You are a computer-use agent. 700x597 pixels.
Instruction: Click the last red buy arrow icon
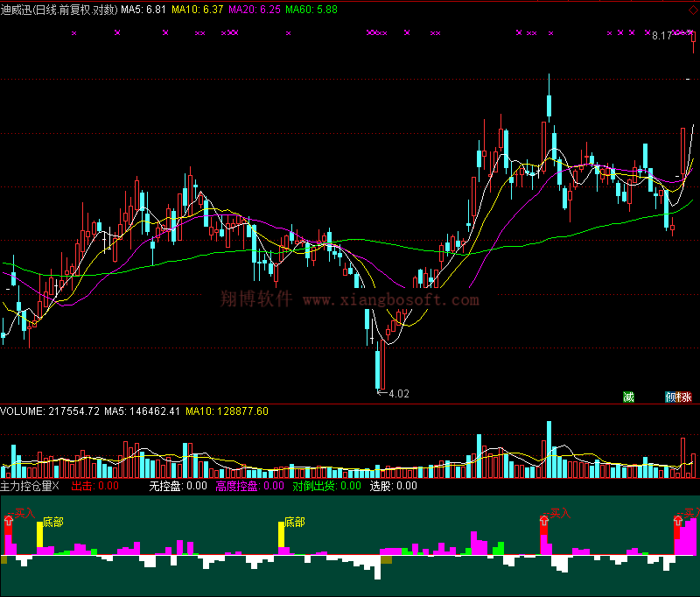[x=678, y=520]
